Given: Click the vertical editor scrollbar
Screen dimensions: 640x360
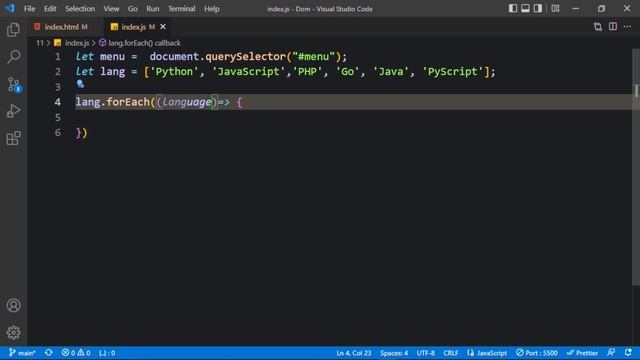Looking at the screenshot, I should click(x=636, y=167).
